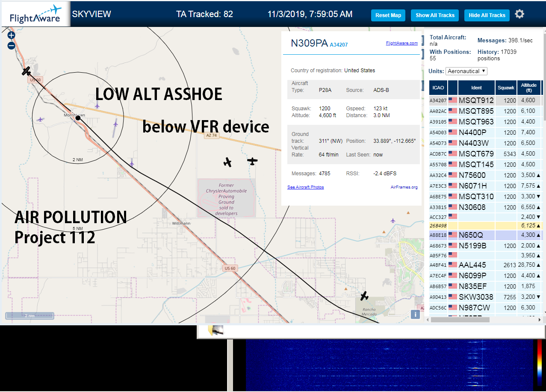Select the MSQT145 aircraft row
This screenshot has width=546, height=392.
486,165
